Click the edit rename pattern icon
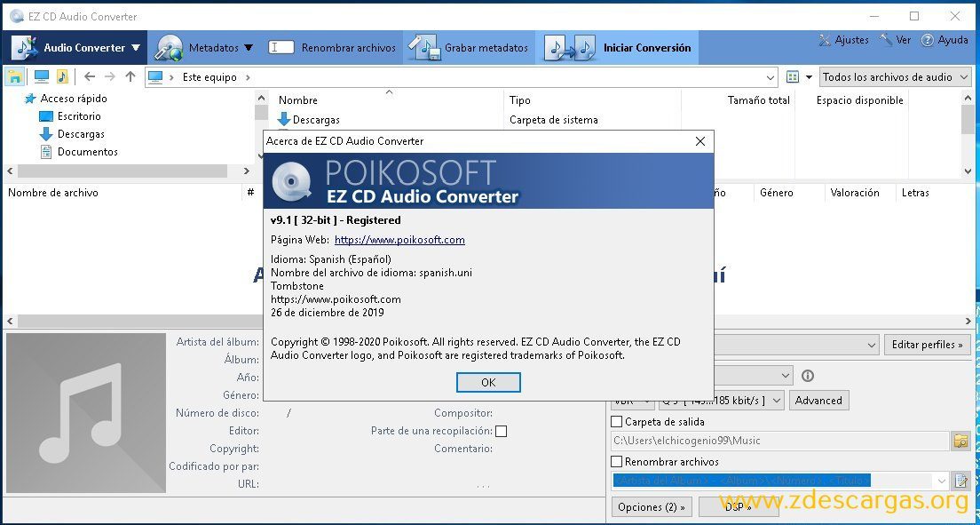Screen dimensions: 980x525 (x=960, y=481)
